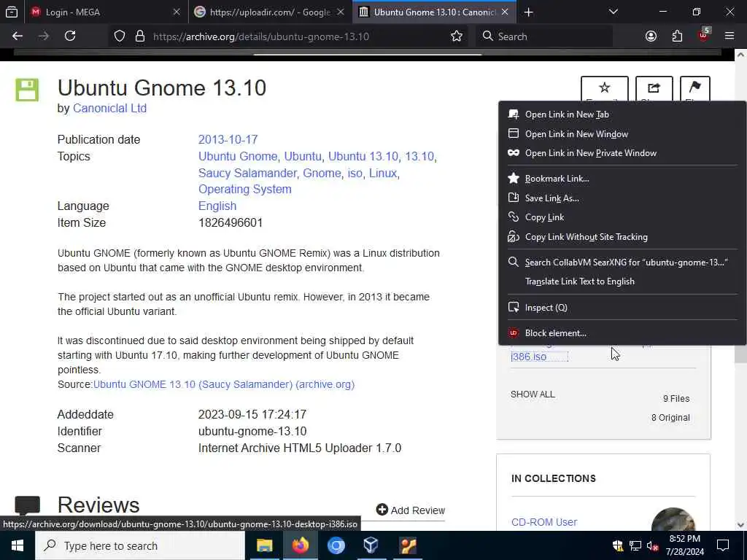Click Add Review link
Screen dimensions: 747x560
point(418,510)
